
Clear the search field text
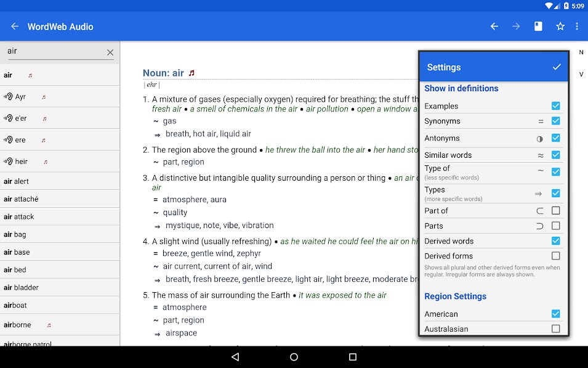point(110,52)
